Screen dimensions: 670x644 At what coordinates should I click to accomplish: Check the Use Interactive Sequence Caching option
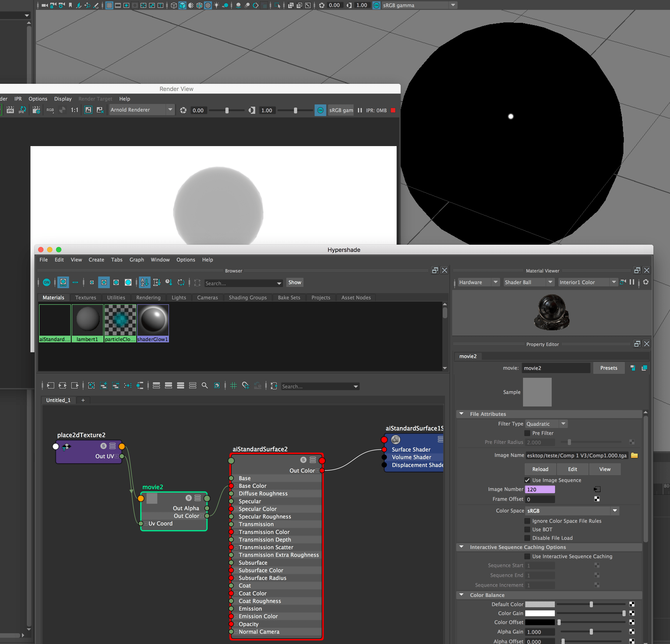[x=527, y=556]
